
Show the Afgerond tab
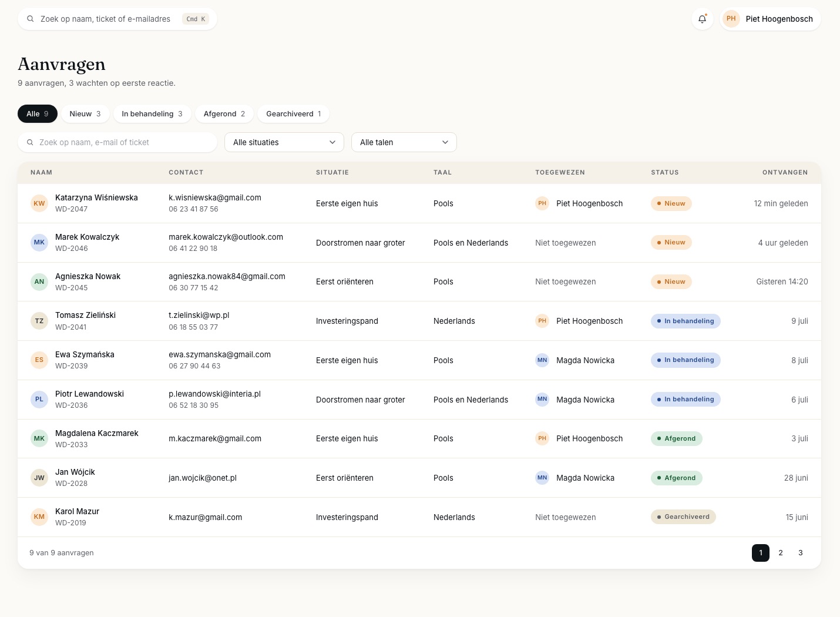224,114
